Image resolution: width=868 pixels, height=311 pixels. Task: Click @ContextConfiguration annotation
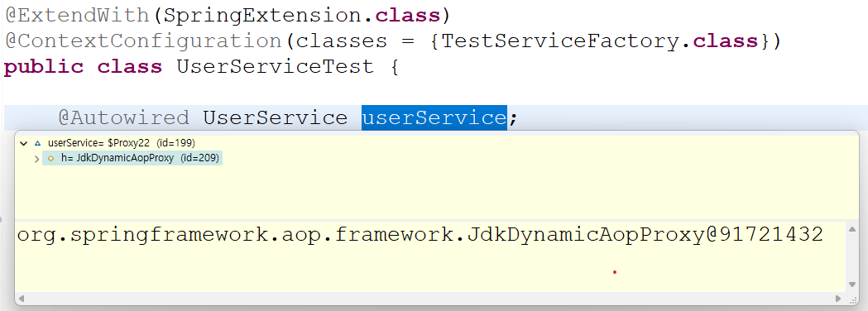(x=143, y=41)
